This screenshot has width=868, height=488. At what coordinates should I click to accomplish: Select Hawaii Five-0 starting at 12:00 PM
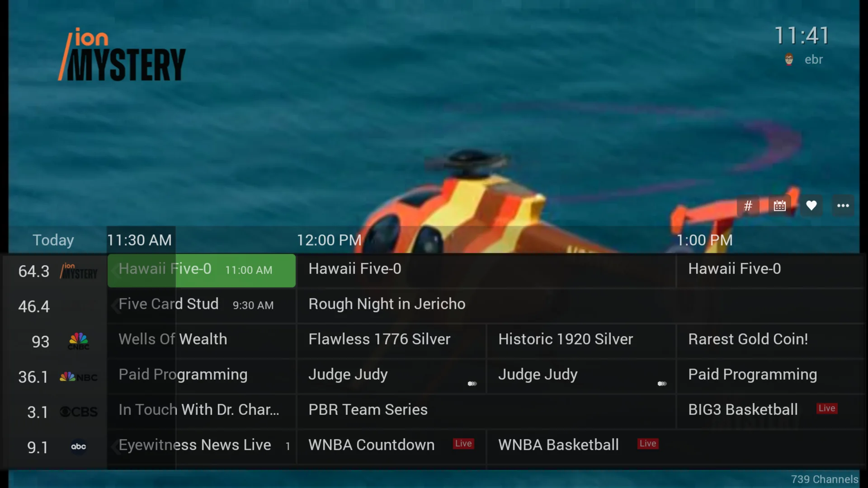pyautogui.click(x=486, y=271)
